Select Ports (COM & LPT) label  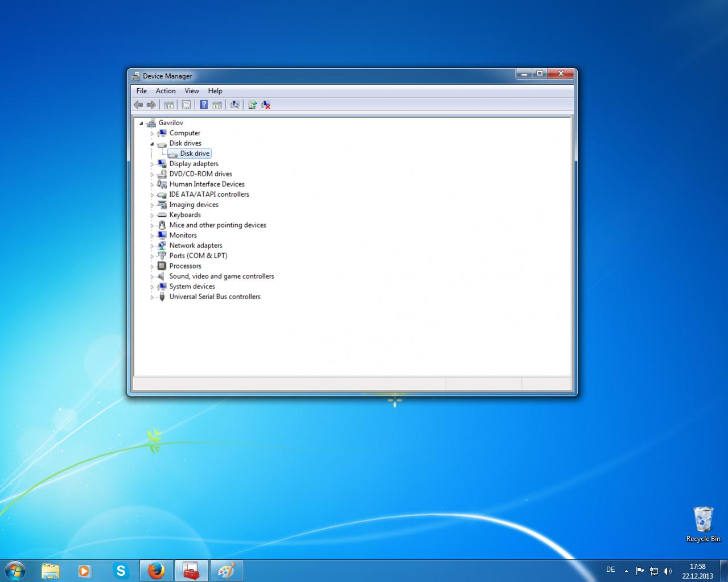(x=198, y=256)
